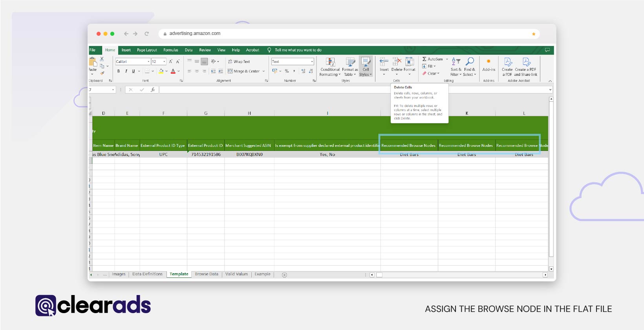
Task: Toggle Italic formatting
Action: 126,71
